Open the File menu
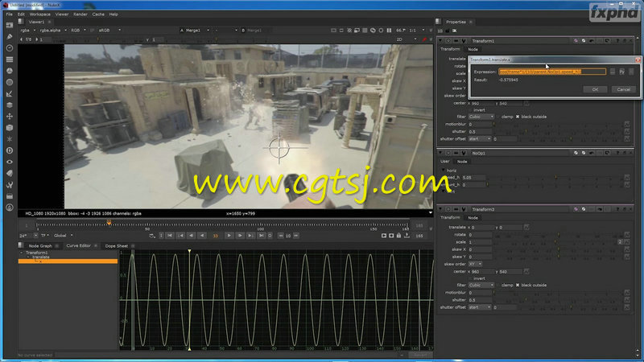 pyautogui.click(x=9, y=14)
